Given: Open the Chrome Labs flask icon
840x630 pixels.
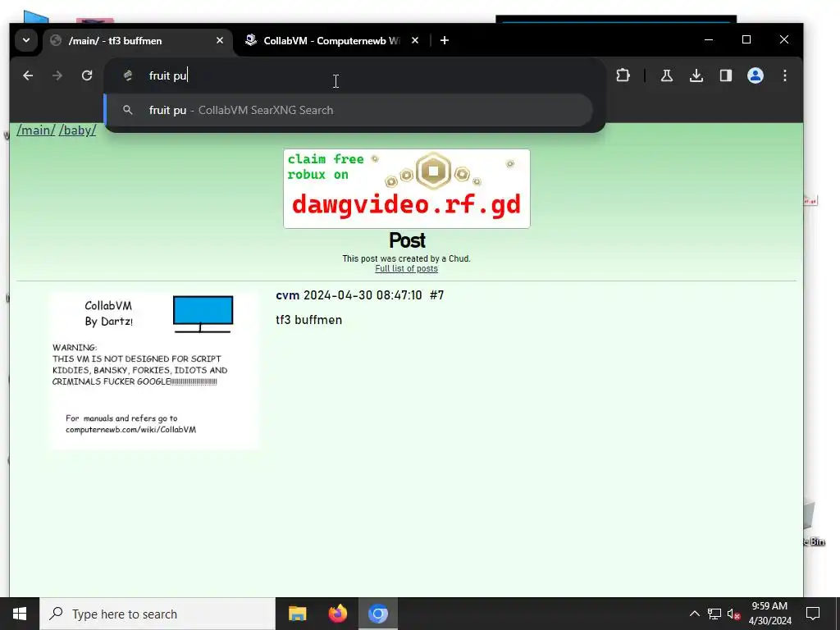Looking at the screenshot, I should (x=666, y=75).
